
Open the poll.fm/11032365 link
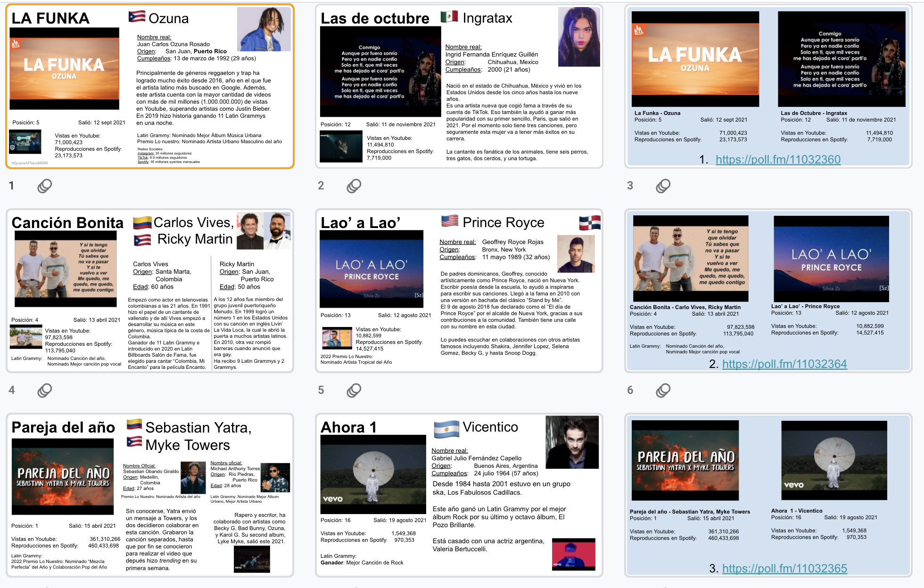pyautogui.click(x=784, y=569)
